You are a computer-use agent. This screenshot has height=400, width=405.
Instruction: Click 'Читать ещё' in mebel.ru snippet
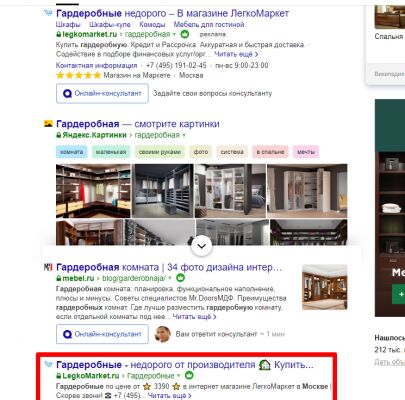(x=194, y=317)
